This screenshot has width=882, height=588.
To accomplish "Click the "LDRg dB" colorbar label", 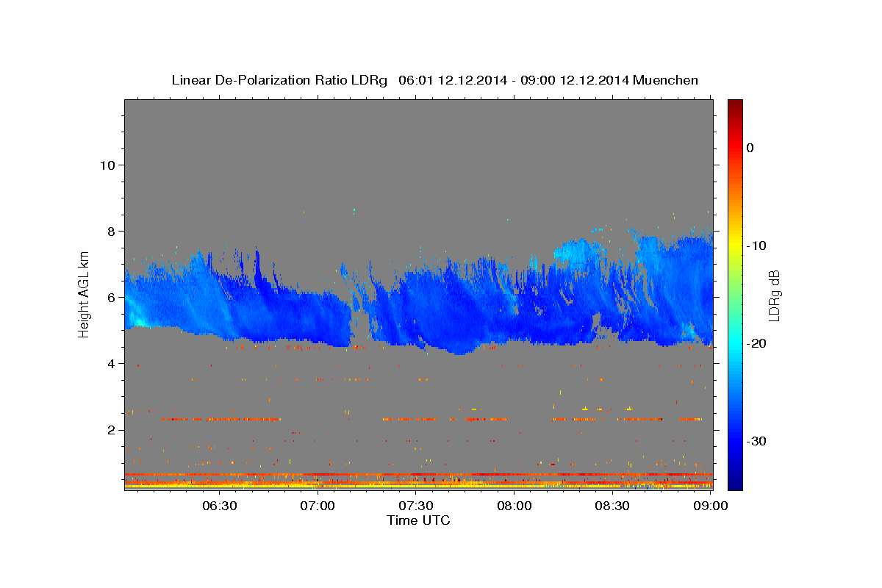I will pyautogui.click(x=773, y=295).
